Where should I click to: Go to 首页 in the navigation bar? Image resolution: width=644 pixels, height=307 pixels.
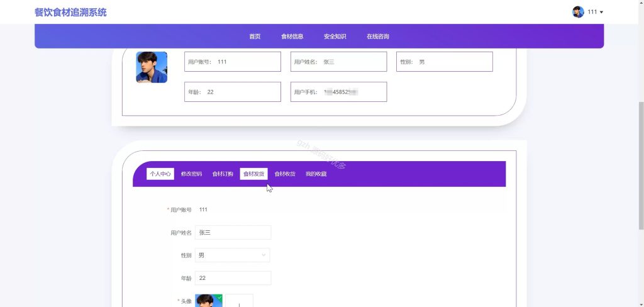255,36
